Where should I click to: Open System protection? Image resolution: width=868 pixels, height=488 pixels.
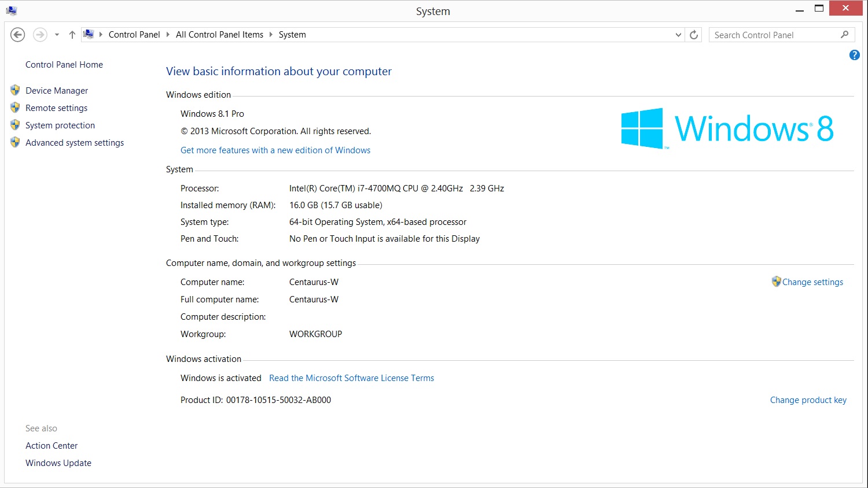[60, 125]
